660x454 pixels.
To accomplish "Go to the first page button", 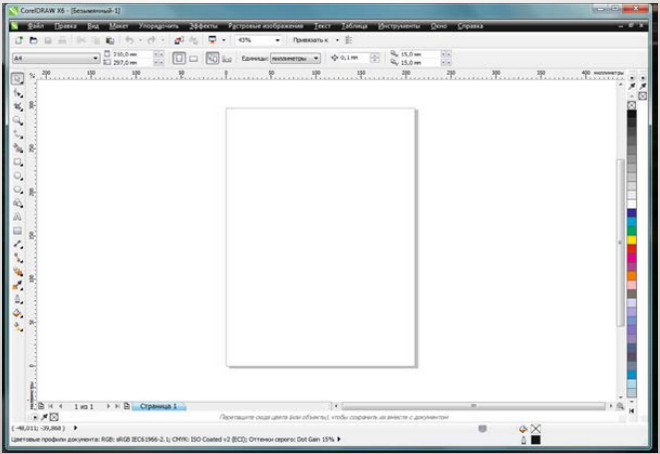I will point(51,406).
